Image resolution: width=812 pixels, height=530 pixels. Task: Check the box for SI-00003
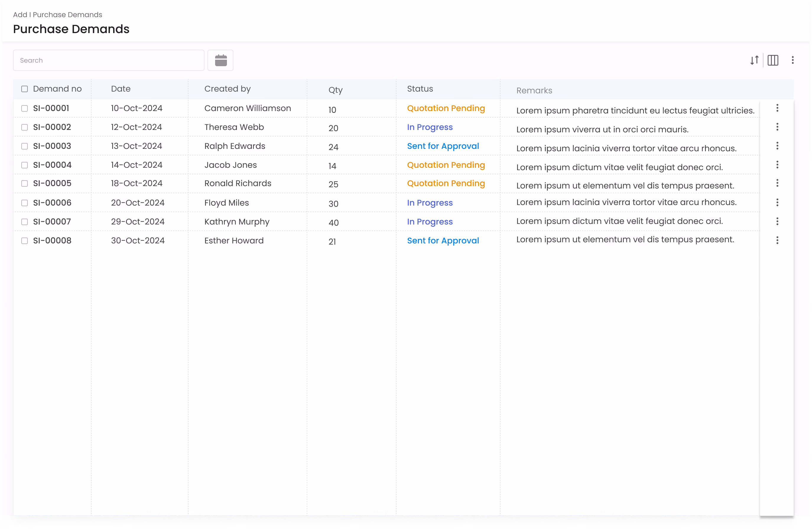(25, 146)
